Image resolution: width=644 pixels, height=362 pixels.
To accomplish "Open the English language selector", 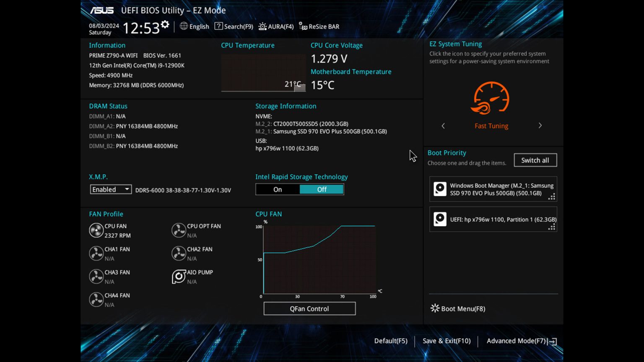I will point(195,26).
